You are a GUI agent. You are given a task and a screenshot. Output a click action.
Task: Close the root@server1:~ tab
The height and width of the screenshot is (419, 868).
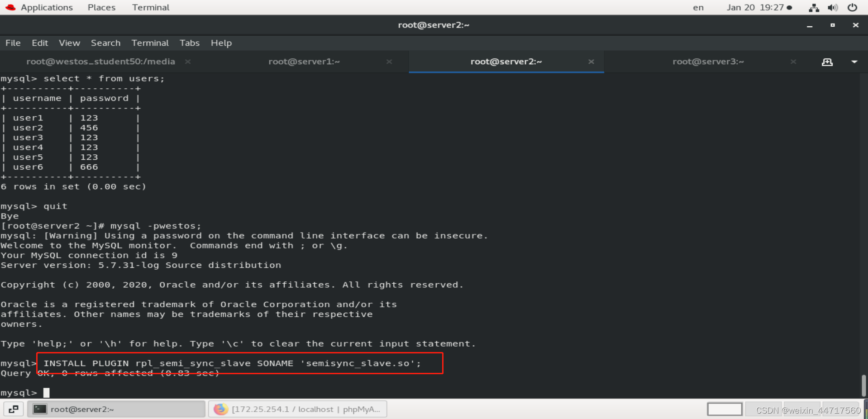click(389, 62)
